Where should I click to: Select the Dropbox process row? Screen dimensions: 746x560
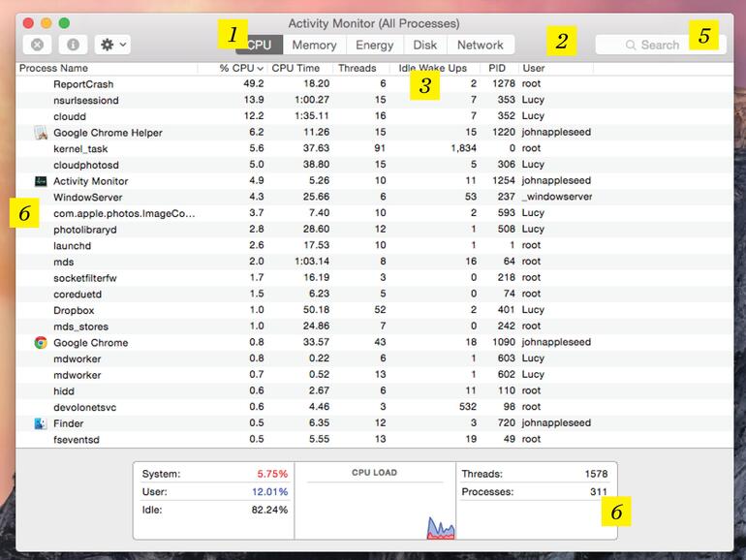pos(374,310)
